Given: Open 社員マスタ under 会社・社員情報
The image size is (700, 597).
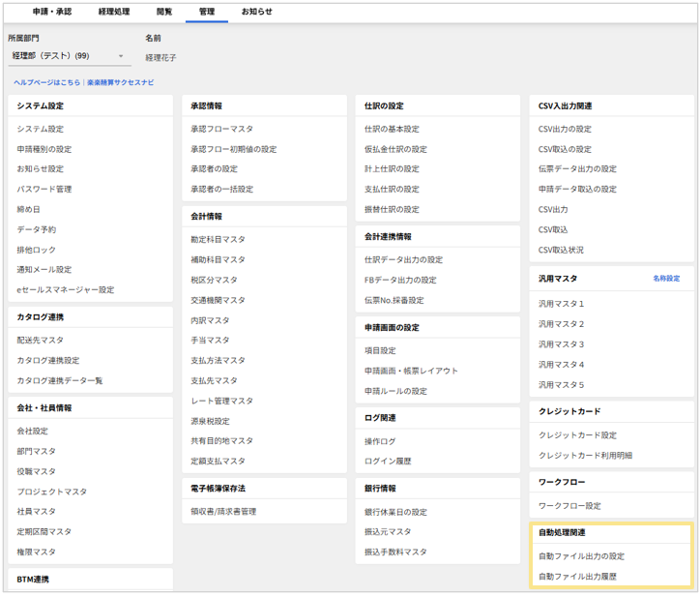Looking at the screenshot, I should (x=36, y=512).
